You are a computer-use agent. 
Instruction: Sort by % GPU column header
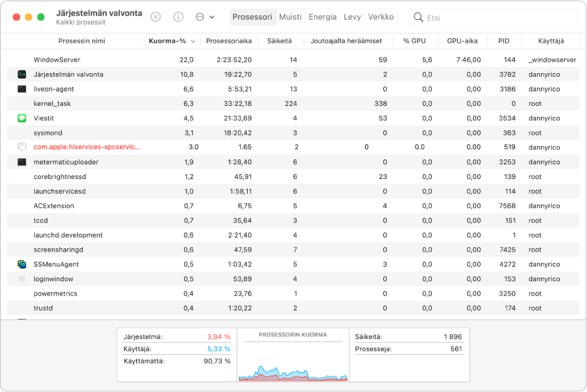click(414, 41)
